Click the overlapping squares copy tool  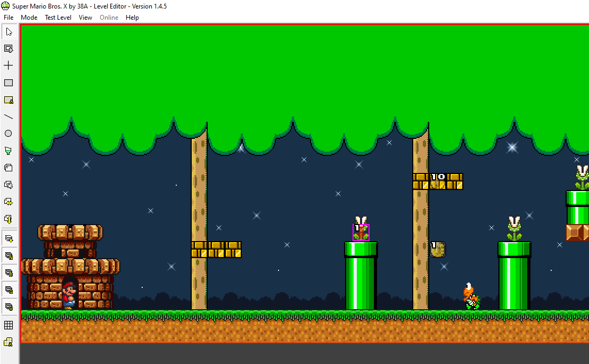click(9, 168)
